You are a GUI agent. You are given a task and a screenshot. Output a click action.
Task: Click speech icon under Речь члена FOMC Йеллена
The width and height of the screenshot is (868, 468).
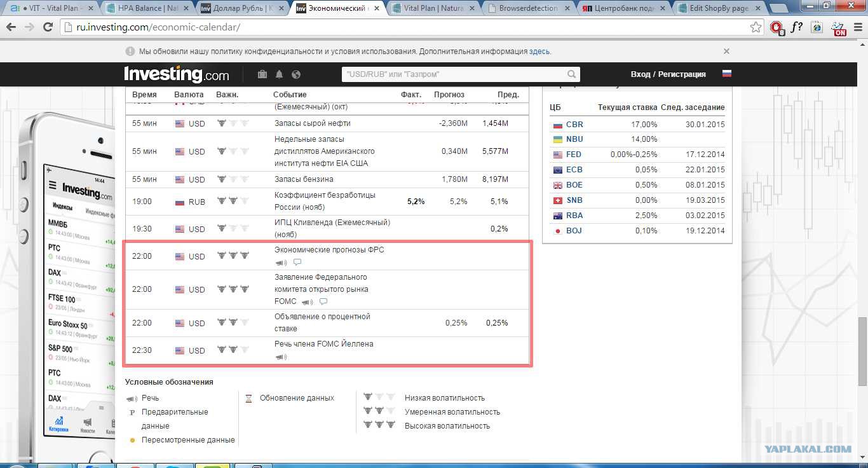point(281,357)
